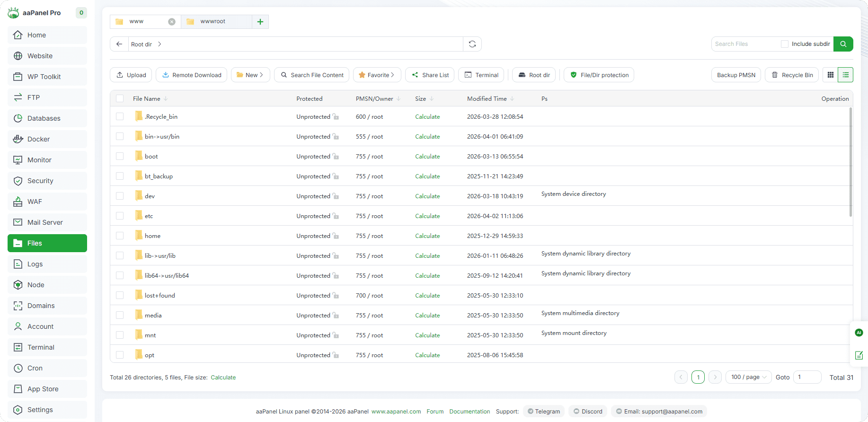This screenshot has width=868, height=422.
Task: Open the floating AI assistant icon
Action: (x=859, y=333)
